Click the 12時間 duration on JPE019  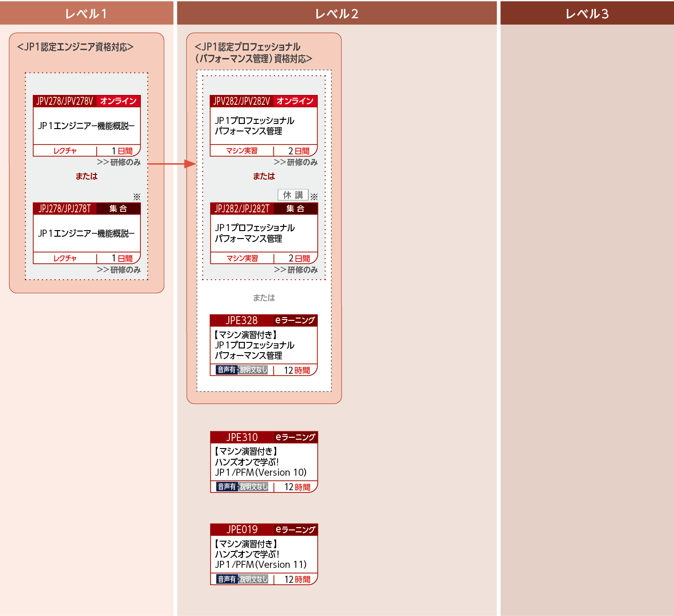(298, 580)
